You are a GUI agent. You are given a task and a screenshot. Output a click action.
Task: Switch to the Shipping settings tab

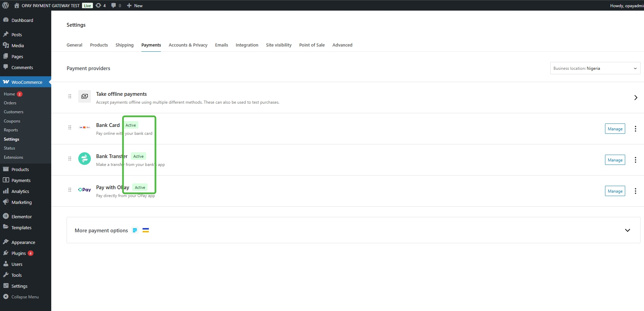coord(124,45)
